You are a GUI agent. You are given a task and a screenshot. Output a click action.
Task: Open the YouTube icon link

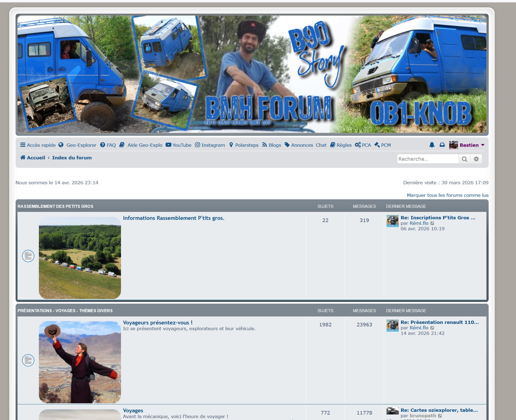click(x=168, y=145)
